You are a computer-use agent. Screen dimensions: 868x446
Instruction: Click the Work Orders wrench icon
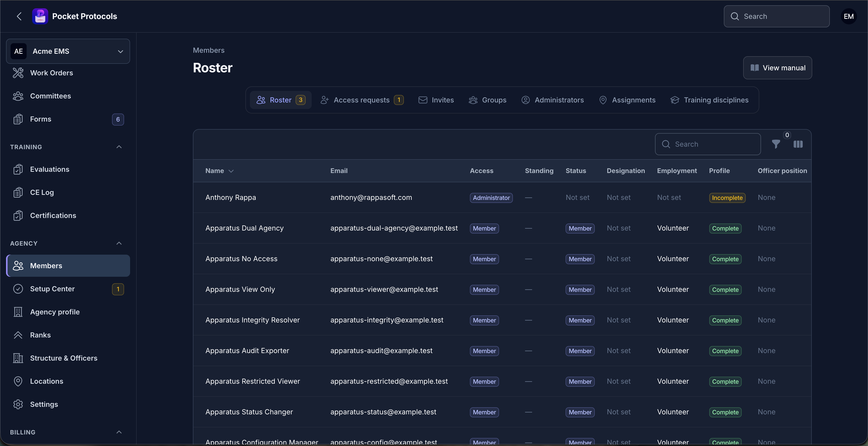pos(18,73)
